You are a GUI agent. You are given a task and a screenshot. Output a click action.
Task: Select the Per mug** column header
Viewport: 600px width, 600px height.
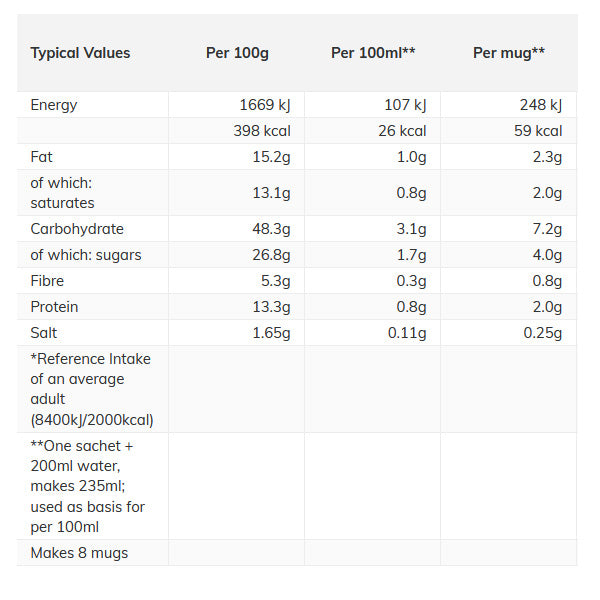pyautogui.click(x=509, y=53)
